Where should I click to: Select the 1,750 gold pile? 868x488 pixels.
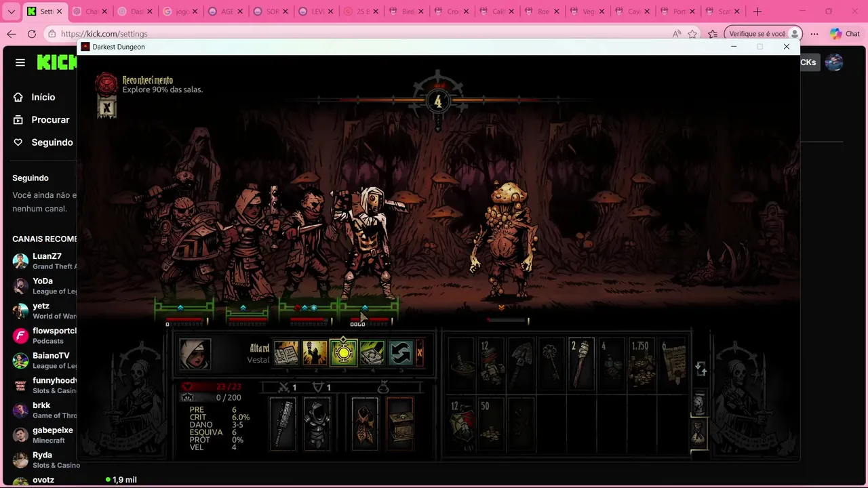pos(641,364)
